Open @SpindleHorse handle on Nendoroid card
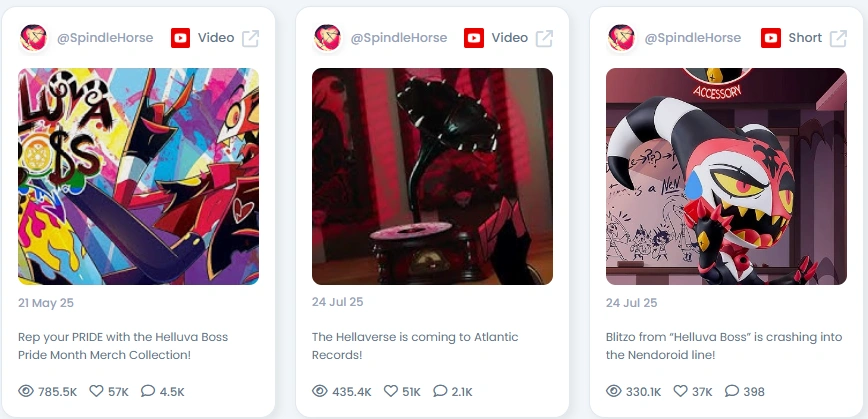This screenshot has width=868, height=419. pos(693,38)
